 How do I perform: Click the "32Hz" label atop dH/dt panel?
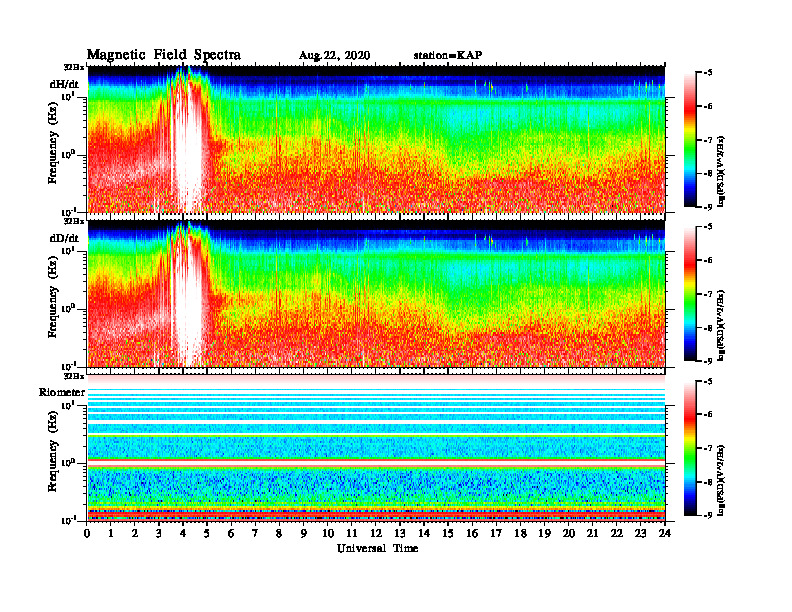[74, 67]
